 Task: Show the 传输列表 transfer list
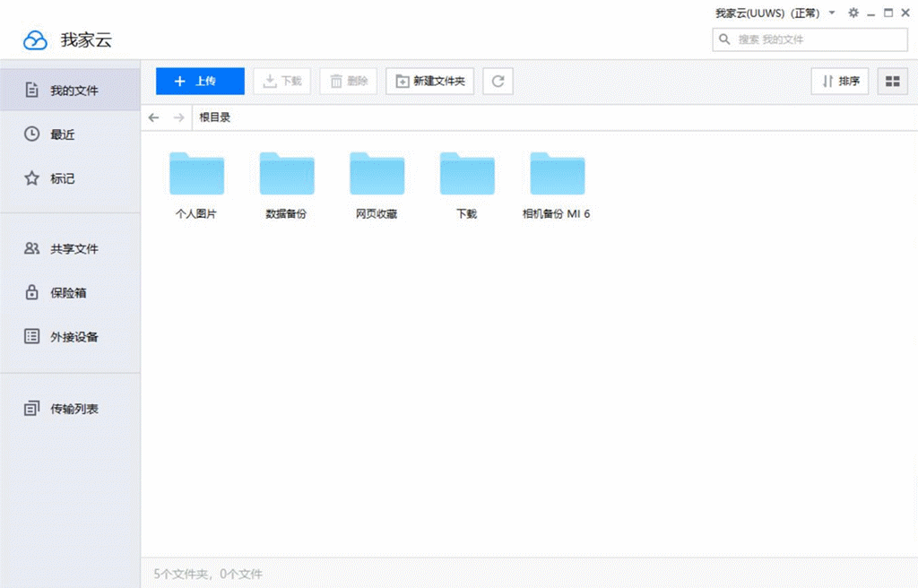click(x=70, y=408)
